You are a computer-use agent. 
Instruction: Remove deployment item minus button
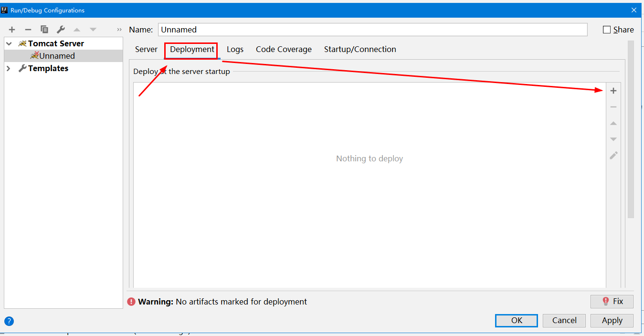[613, 107]
